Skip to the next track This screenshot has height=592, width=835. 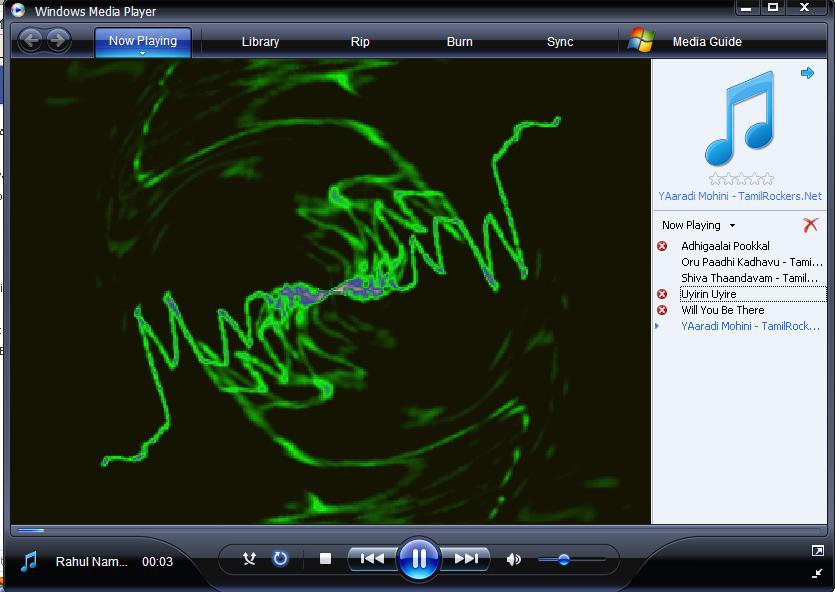(466, 558)
